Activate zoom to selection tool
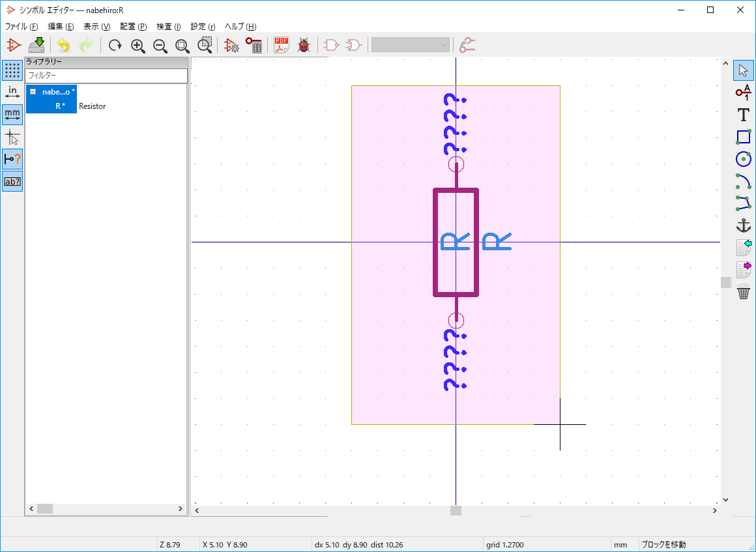Image resolution: width=756 pixels, height=552 pixels. tap(205, 46)
